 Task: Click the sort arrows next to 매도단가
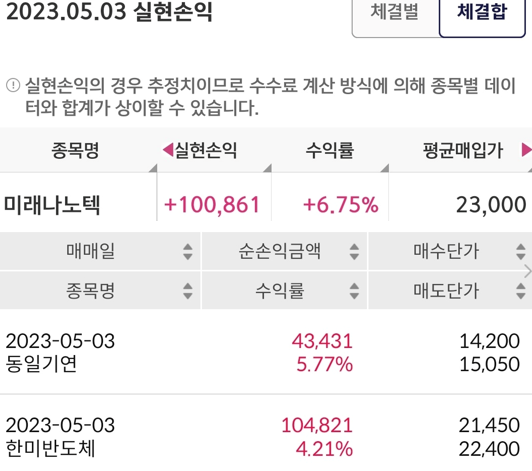(521, 291)
